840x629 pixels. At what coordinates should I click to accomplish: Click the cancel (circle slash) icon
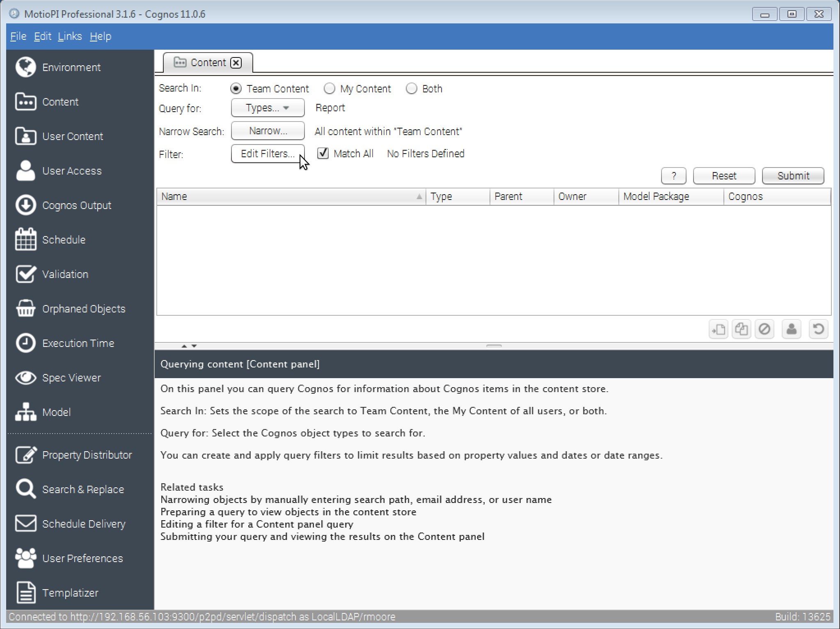(x=764, y=329)
